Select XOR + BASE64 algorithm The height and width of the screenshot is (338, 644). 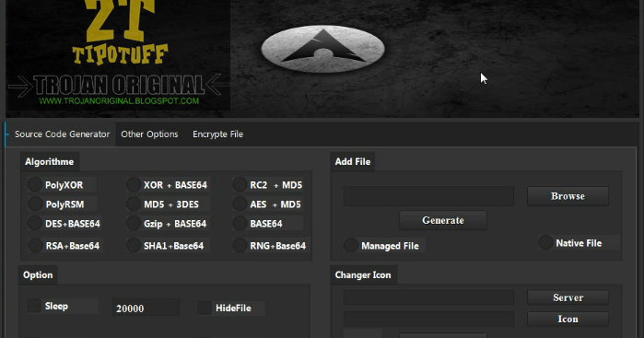[x=134, y=185]
